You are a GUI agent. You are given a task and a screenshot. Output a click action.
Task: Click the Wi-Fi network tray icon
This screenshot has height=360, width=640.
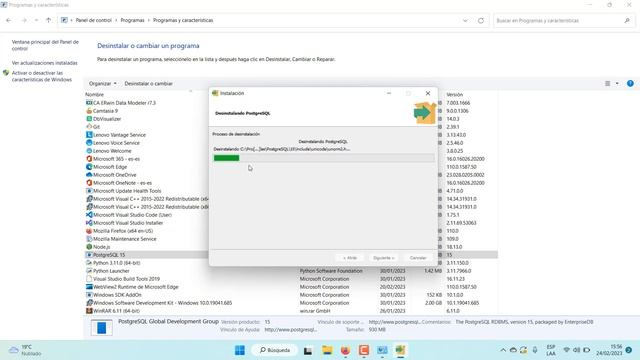pyautogui.click(x=567, y=350)
